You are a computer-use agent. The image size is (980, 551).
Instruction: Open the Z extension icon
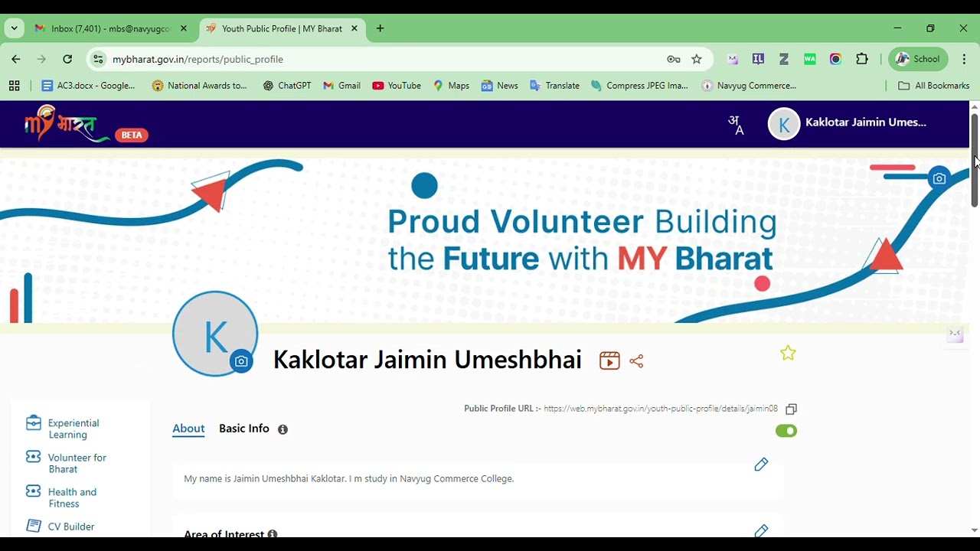pos(784,59)
